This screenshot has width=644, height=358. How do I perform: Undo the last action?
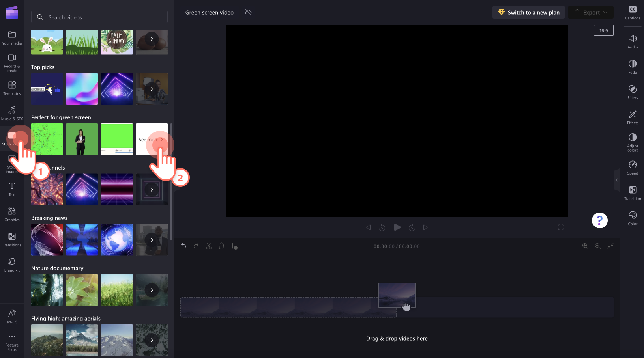pyautogui.click(x=183, y=246)
